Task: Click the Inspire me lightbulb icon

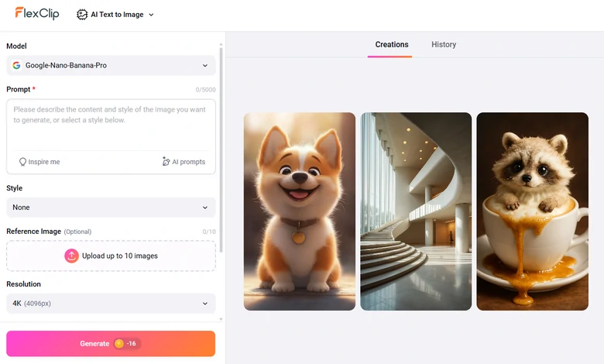Action: coord(22,162)
